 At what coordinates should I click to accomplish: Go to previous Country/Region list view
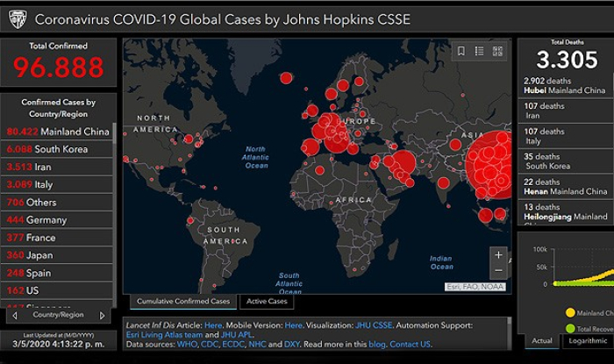(x=15, y=316)
